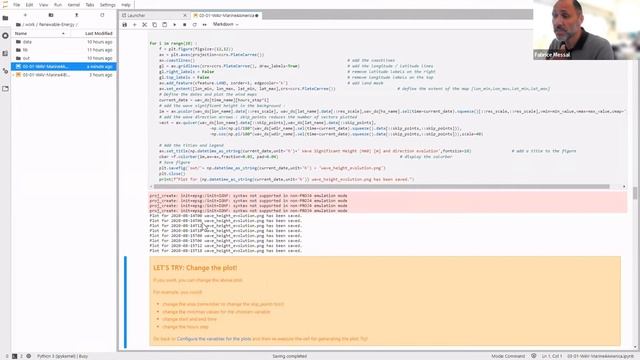Viewport: 640px width, 360px height.
Task: Switch to the 03-01 notebook tab
Action: [227, 16]
